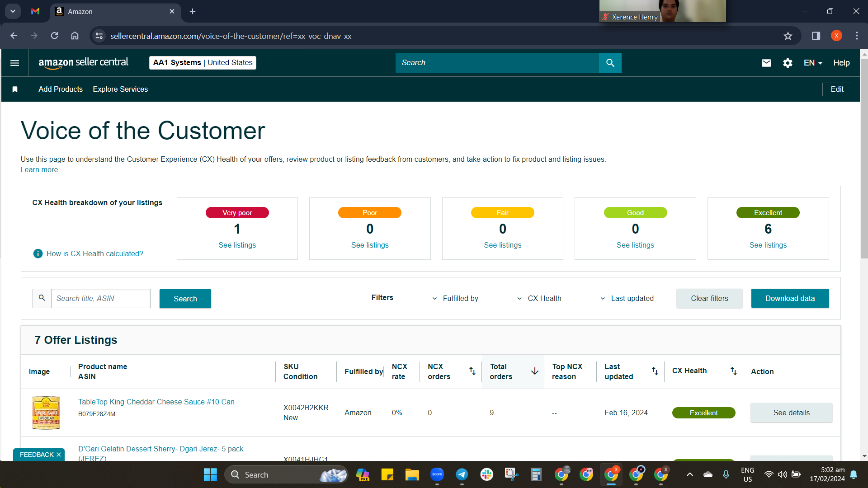Screen dimensions: 868x488
Task: Open the Chrome three-dot menu
Action: (x=857, y=36)
